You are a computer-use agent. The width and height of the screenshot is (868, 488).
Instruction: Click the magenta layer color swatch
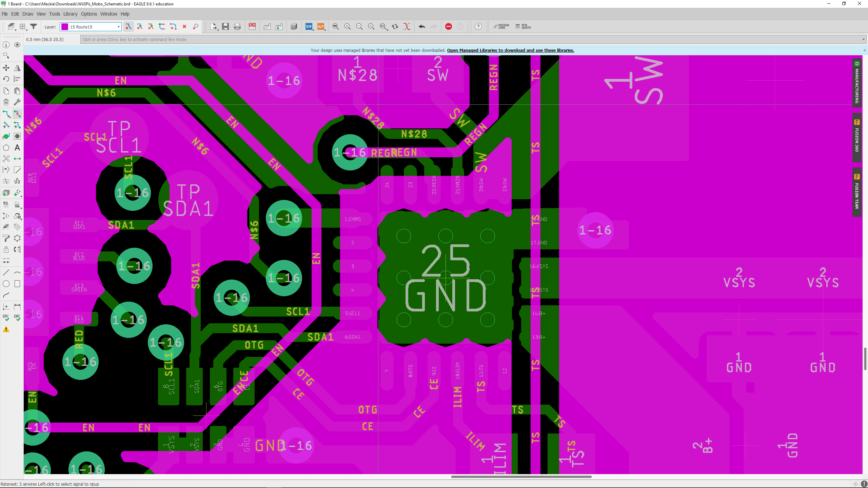64,27
